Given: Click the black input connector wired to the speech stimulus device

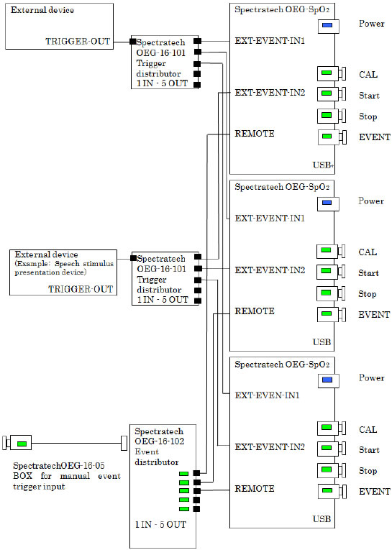Looking at the screenshot, I should (133, 258).
